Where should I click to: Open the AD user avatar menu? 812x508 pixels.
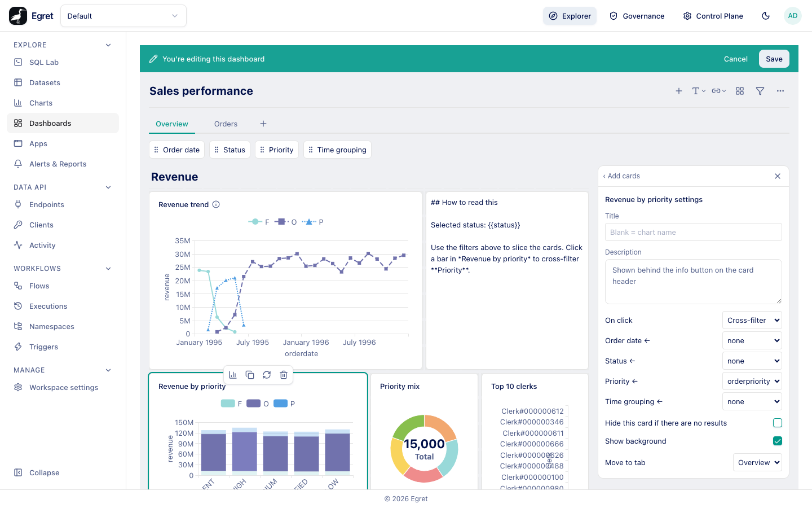[793, 16]
